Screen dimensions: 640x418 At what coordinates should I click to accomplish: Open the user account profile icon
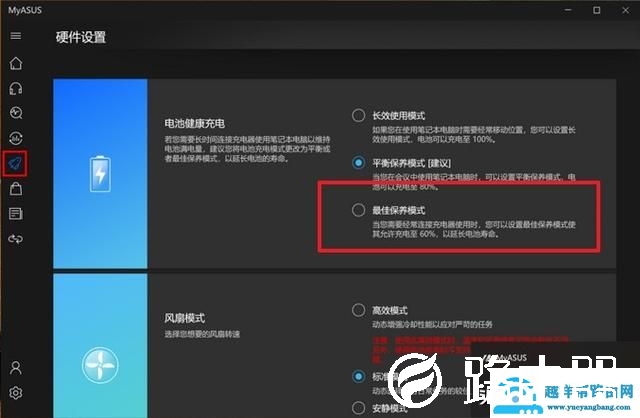[16, 368]
